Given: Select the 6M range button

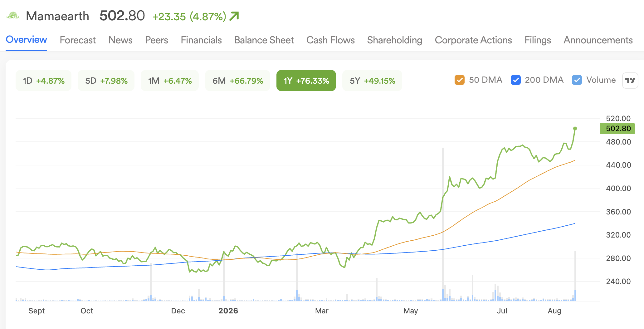Looking at the screenshot, I should click(x=238, y=81).
